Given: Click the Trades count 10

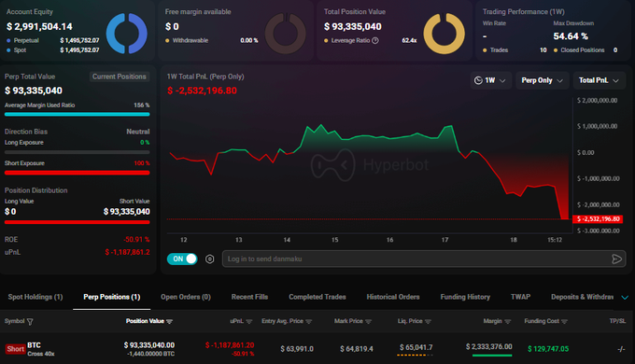Looking at the screenshot, I should point(543,50).
